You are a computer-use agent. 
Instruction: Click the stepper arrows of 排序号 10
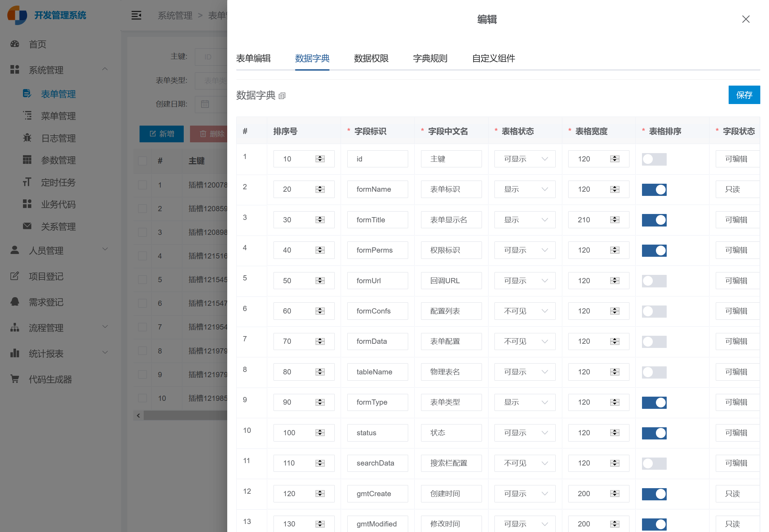pos(320,159)
